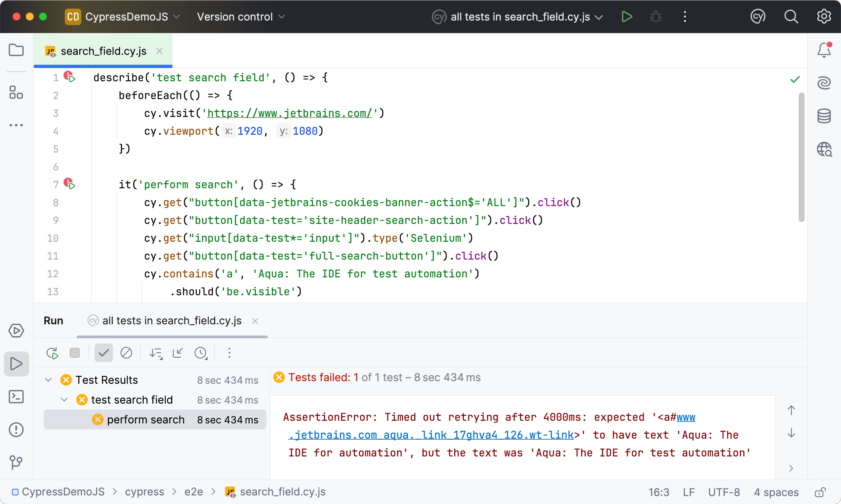This screenshot has height=504, width=841.
Task: Collapse the 'test search field' tree node
Action: click(x=64, y=400)
